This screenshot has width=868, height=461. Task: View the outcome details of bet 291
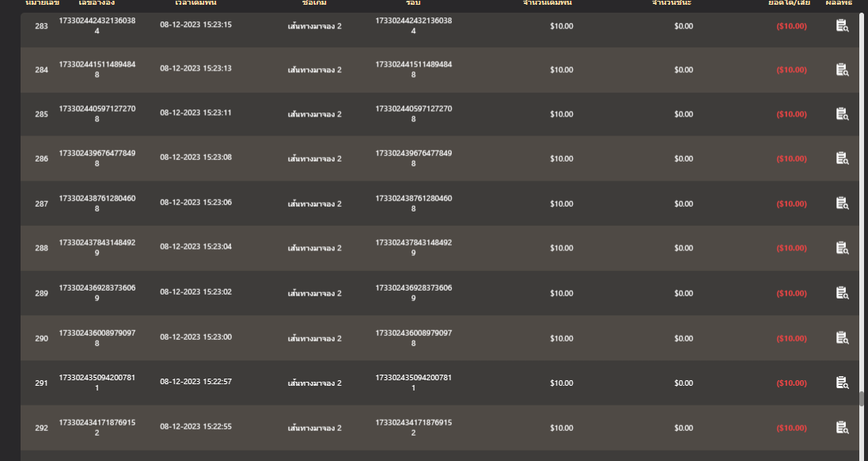[842, 382]
